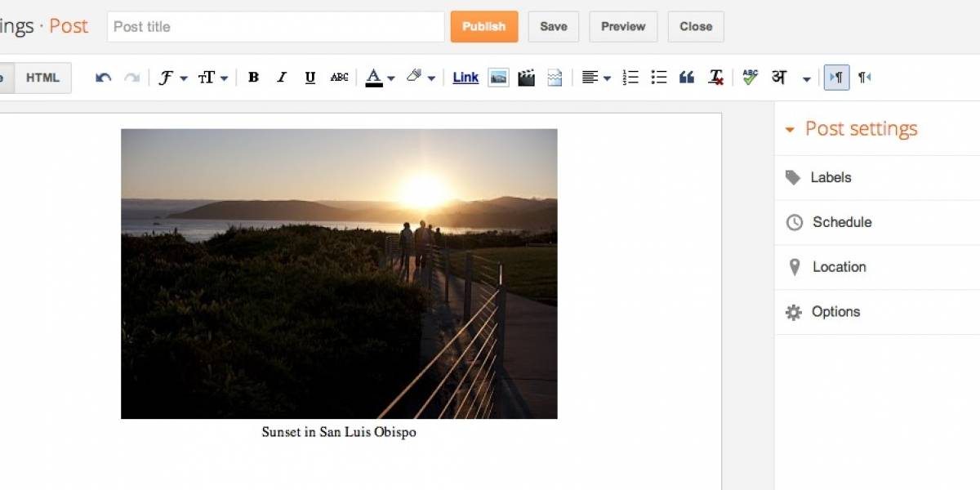Select right-to-left text direction

point(865,78)
